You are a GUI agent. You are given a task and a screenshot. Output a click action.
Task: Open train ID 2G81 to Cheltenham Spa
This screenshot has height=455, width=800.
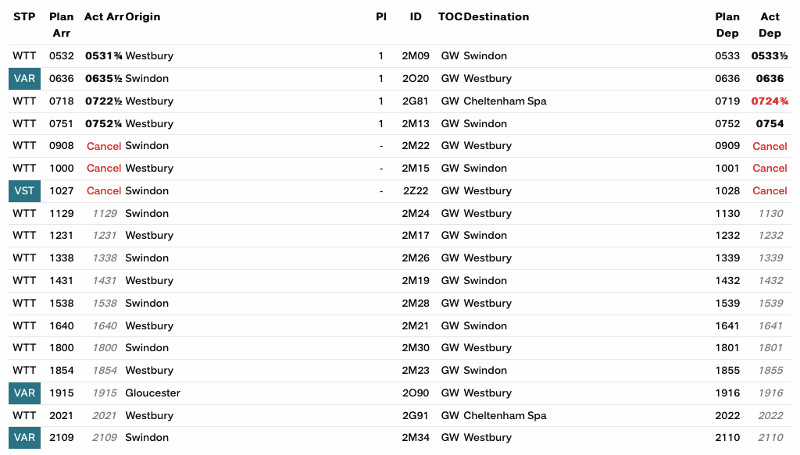click(x=415, y=101)
